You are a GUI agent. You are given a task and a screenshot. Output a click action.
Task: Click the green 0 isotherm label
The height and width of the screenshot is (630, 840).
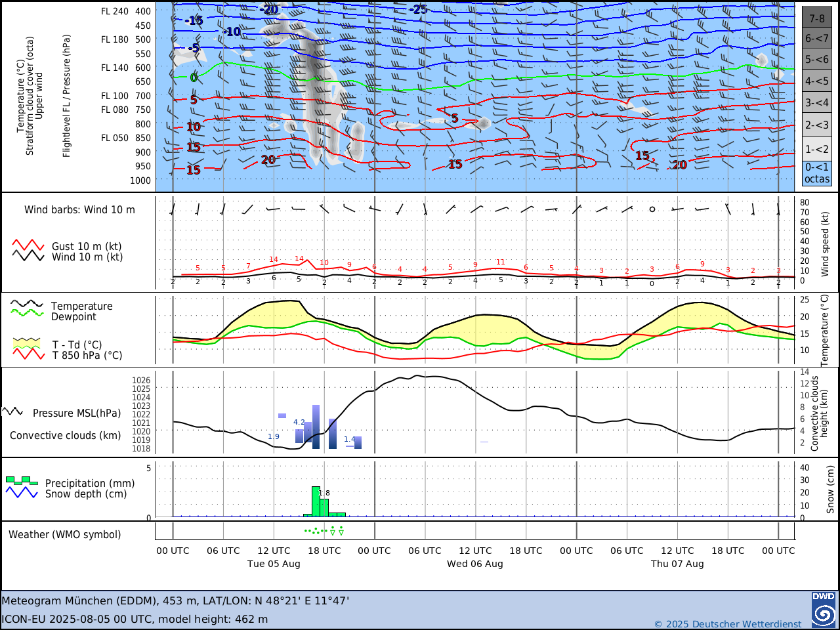194,78
